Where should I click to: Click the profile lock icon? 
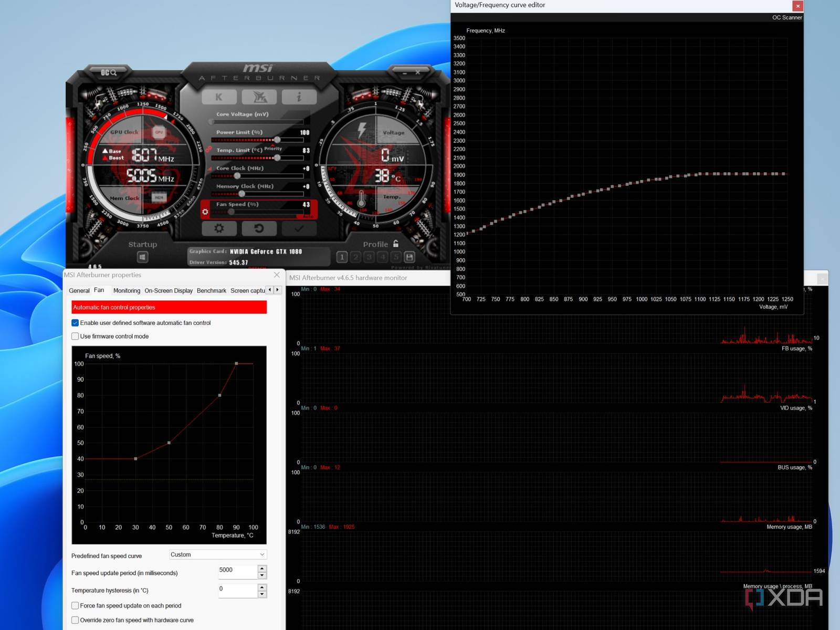(396, 244)
